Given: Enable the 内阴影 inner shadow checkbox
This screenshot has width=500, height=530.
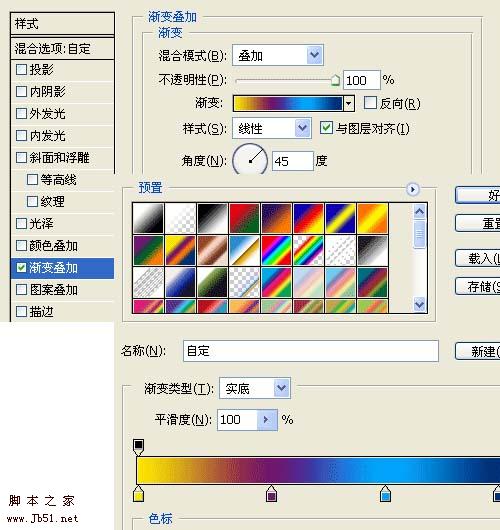Looking at the screenshot, I should coord(22,91).
